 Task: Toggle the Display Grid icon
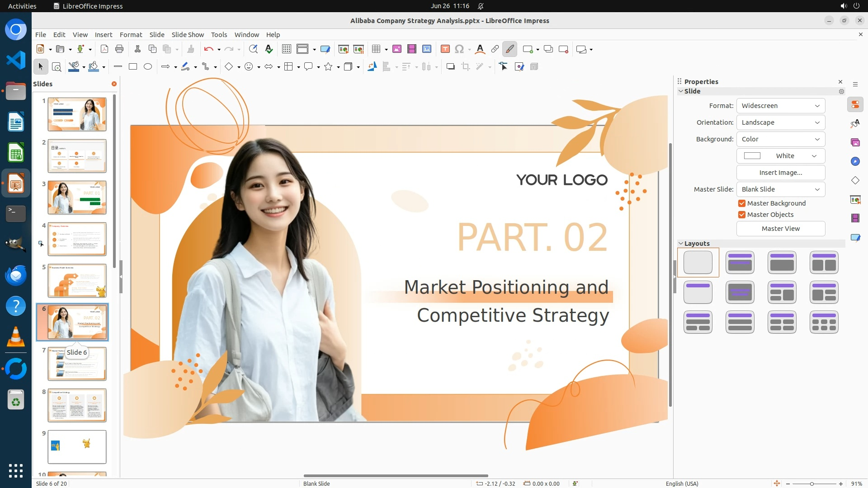point(286,49)
